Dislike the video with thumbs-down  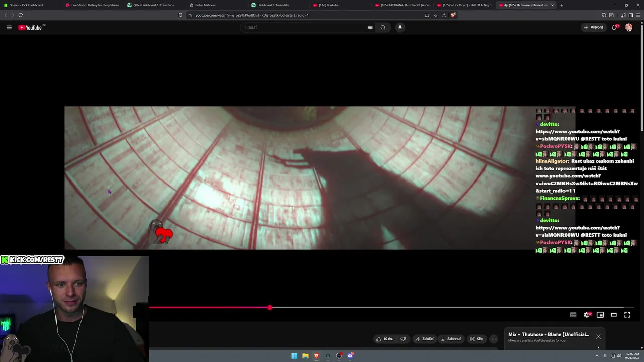pos(403,339)
